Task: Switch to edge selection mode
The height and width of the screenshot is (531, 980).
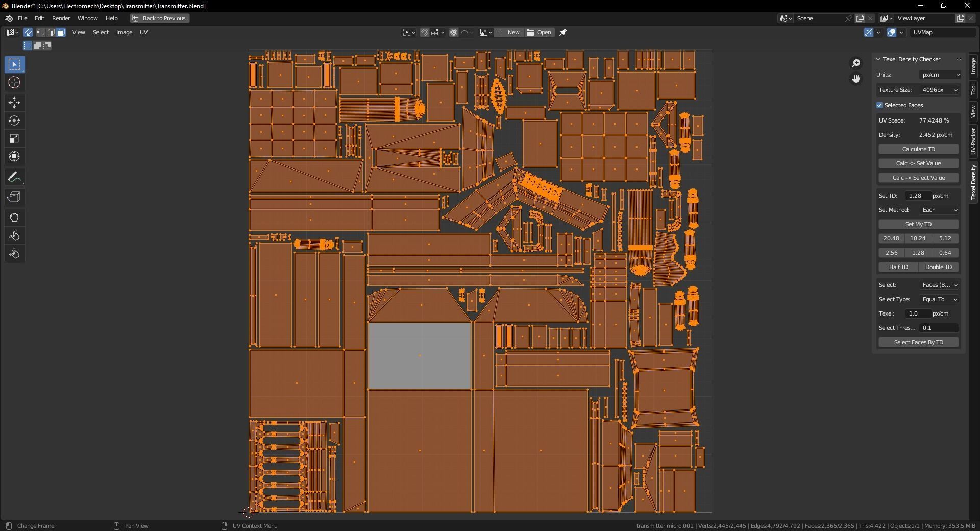Action: (x=51, y=32)
